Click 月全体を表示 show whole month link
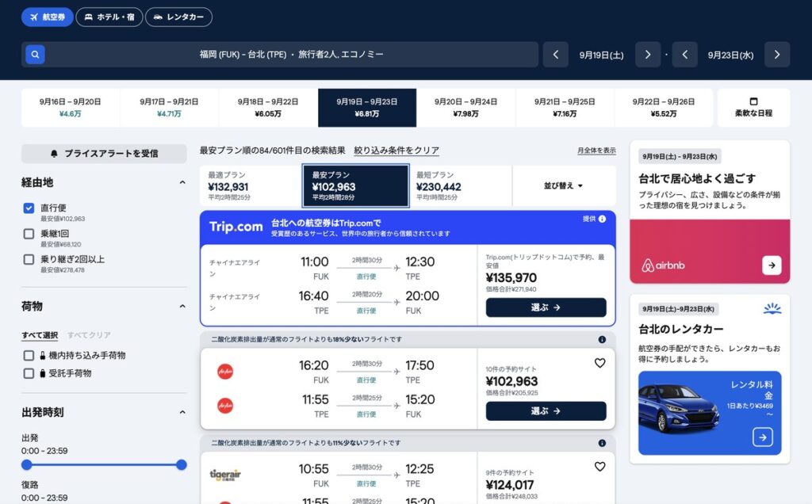 (x=596, y=151)
